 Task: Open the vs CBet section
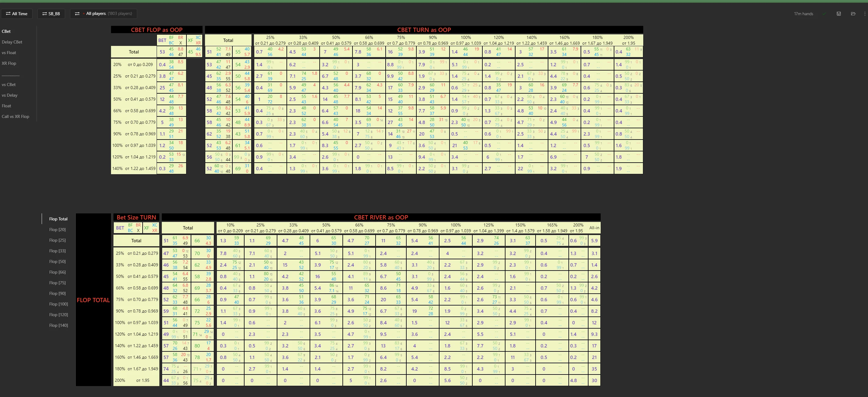click(9, 85)
